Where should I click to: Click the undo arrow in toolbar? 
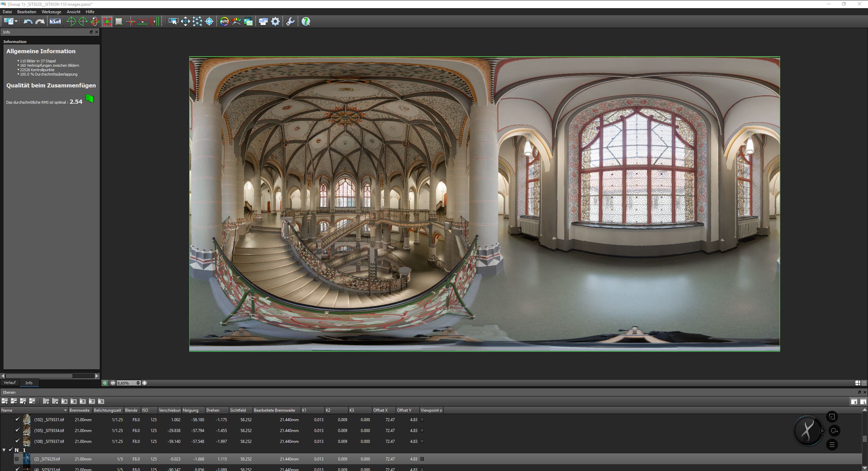pos(28,22)
